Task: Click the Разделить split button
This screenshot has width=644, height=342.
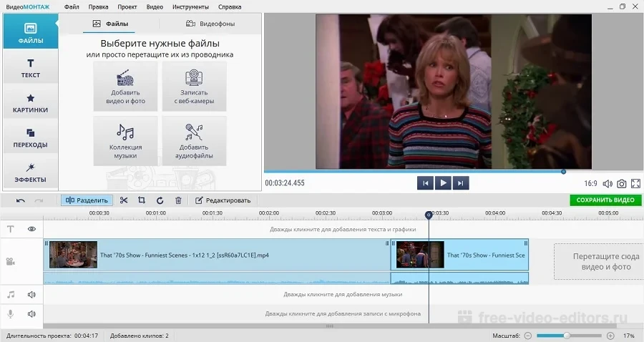Action: (x=87, y=200)
